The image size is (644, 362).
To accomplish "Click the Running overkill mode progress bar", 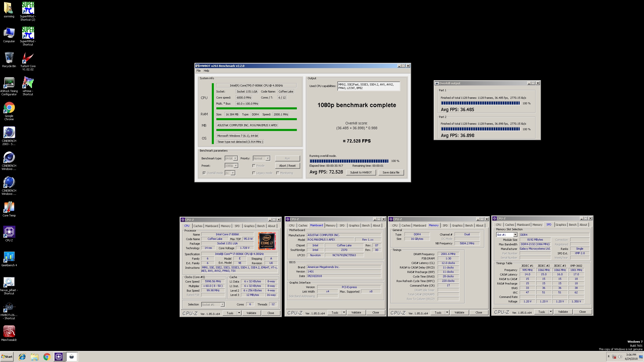I will point(349,161).
